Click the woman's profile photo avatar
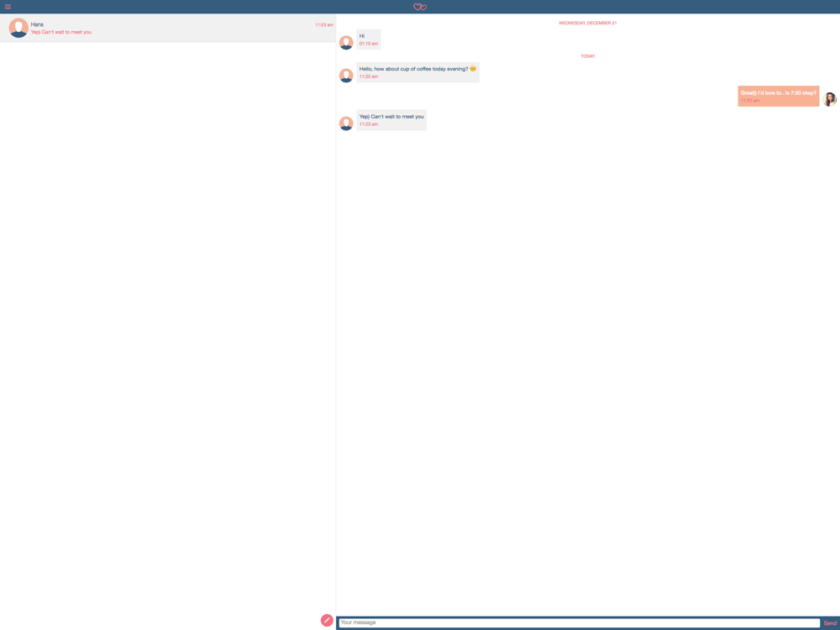This screenshot has width=840, height=630. point(829,99)
